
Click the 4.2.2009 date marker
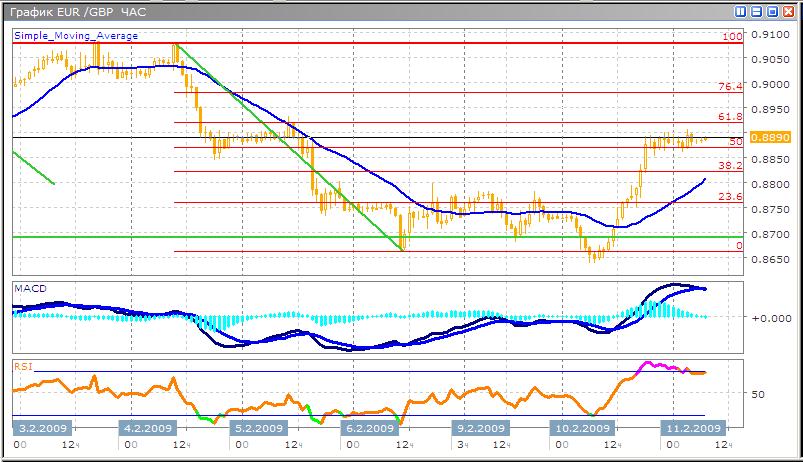[147, 426]
